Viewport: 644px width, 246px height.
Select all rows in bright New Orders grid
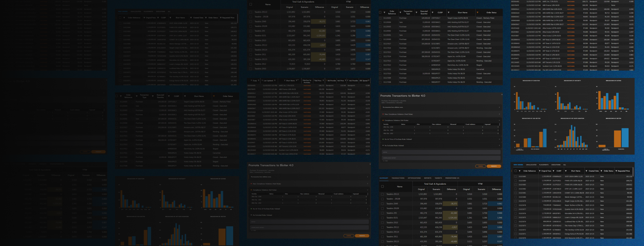pos(516,171)
